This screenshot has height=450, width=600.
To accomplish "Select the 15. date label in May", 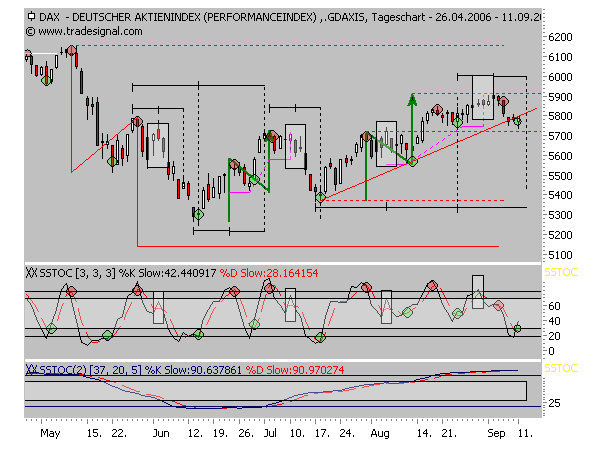I will coord(94,433).
